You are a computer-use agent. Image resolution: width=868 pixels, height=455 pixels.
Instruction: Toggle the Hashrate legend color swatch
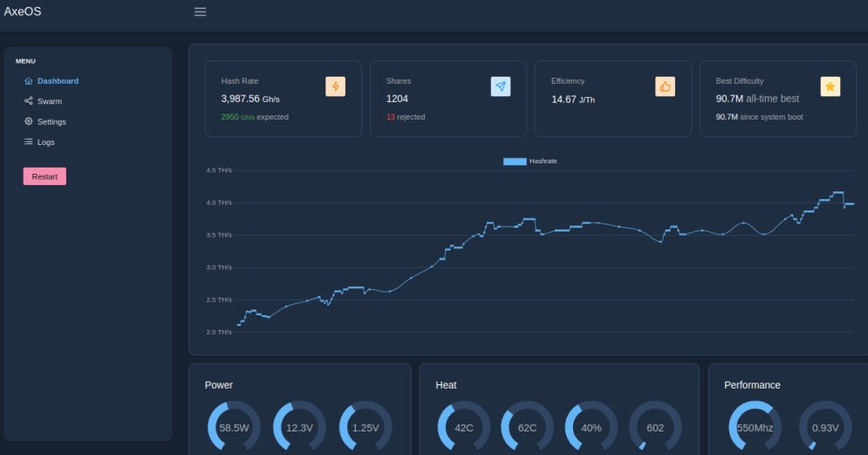tap(515, 162)
